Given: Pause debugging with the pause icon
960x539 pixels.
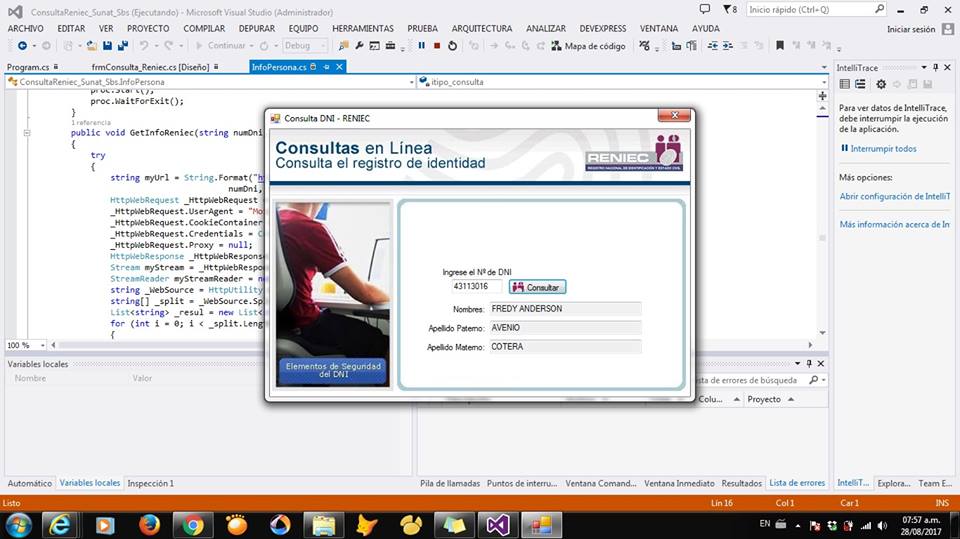Looking at the screenshot, I should (x=421, y=46).
